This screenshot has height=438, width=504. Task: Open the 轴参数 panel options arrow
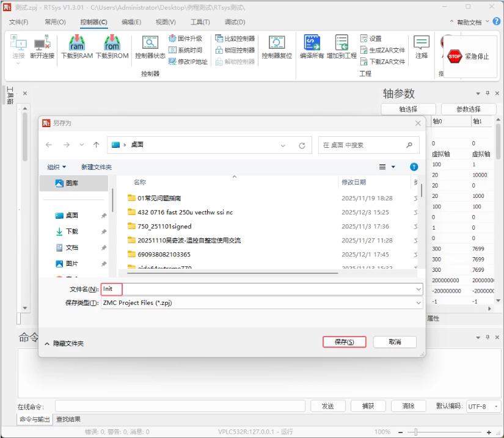tap(478, 93)
